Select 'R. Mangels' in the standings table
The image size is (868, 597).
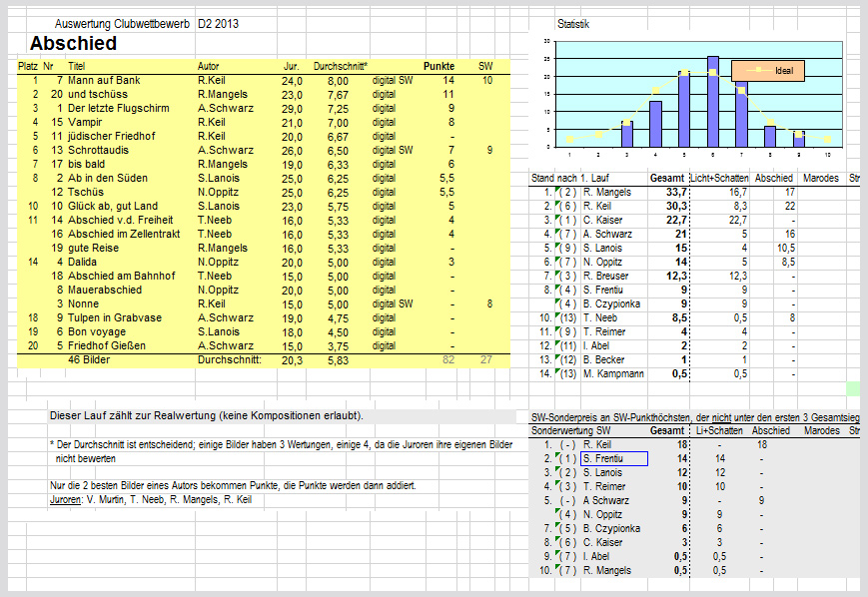coord(606,192)
